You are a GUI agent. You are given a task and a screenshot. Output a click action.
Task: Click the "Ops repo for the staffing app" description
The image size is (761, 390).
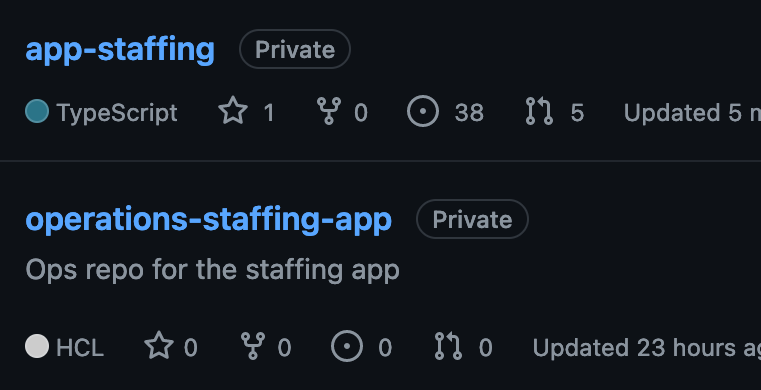pyautogui.click(x=213, y=270)
